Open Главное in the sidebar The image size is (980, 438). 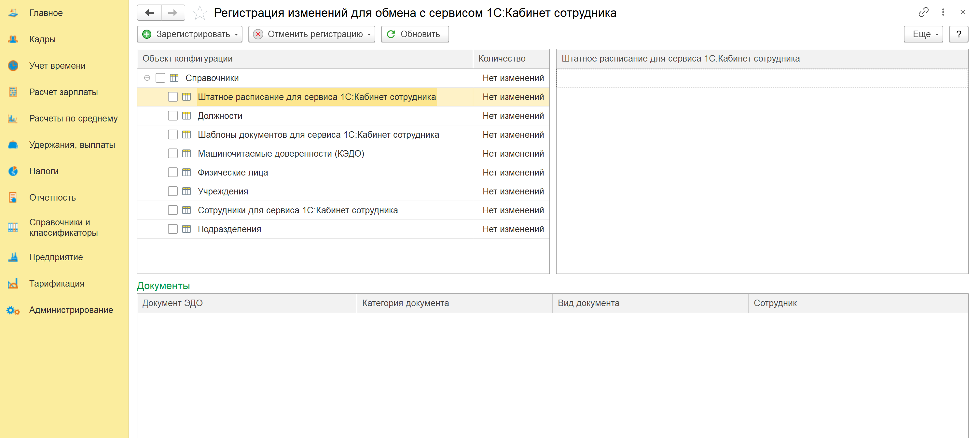pos(46,13)
